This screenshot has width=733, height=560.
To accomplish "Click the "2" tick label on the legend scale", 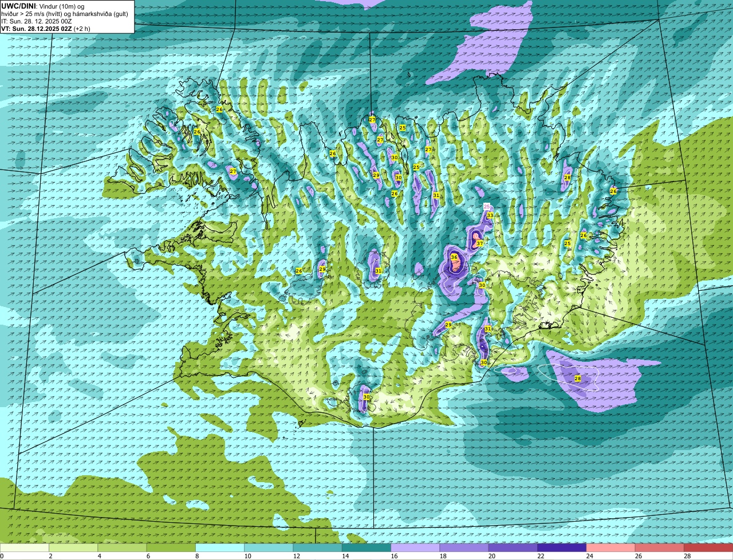I will (x=50, y=556).
